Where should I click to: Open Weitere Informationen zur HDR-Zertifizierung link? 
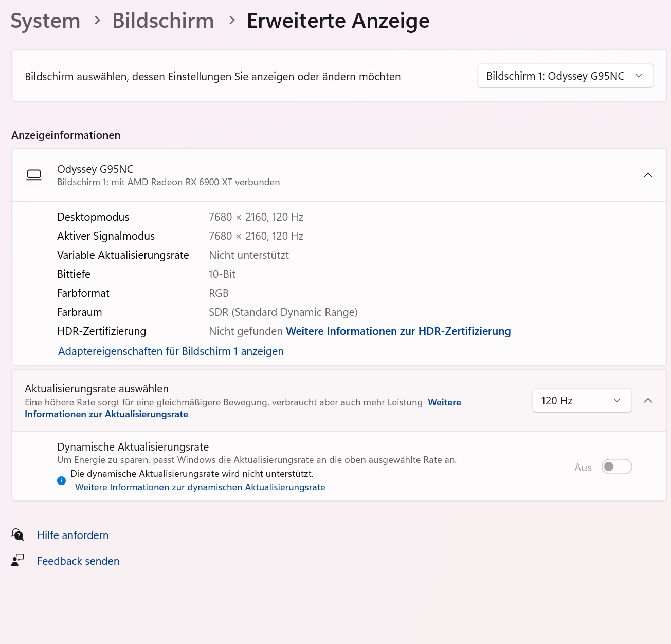[398, 331]
